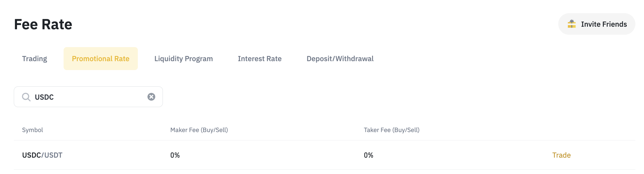Switch to the Trading tab
The image size is (644, 174).
(x=35, y=59)
